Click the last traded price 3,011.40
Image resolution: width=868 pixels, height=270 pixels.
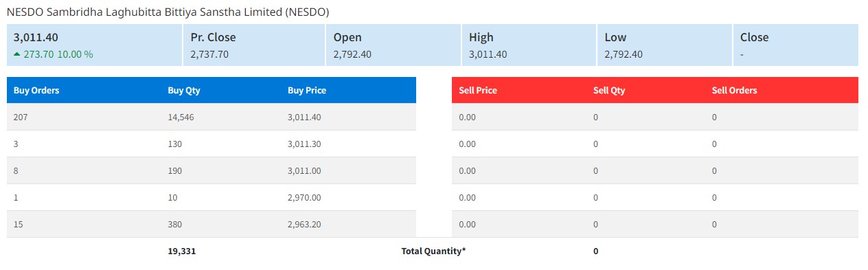coord(36,37)
